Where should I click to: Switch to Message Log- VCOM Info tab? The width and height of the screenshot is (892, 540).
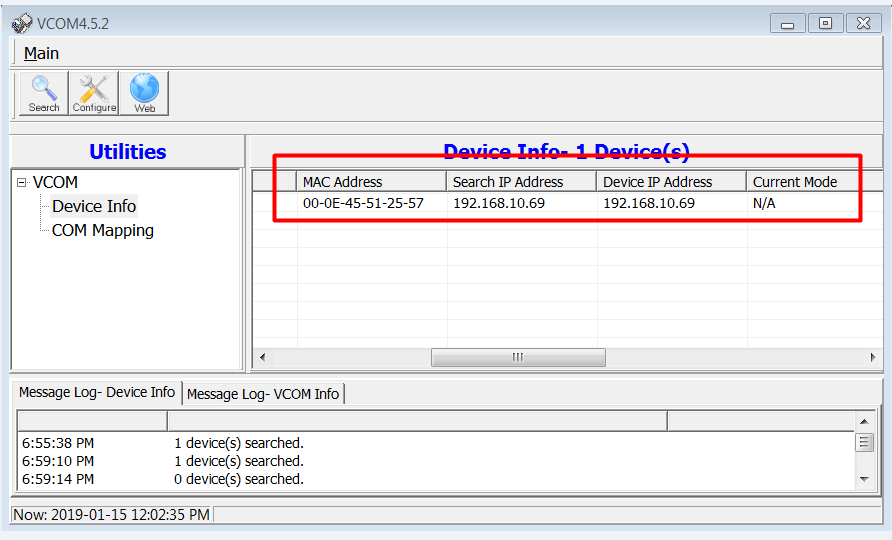tap(263, 394)
